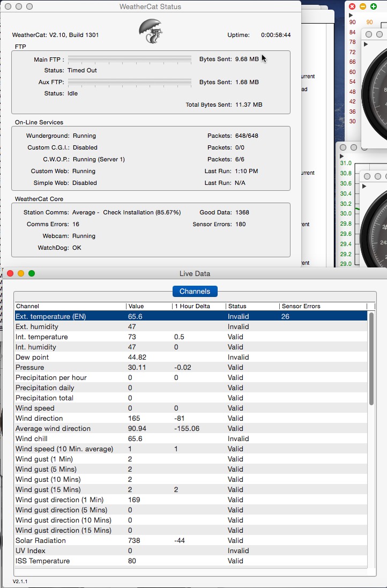The height and width of the screenshot is (588, 387).
Task: Click the Good Data value 1368
Action: pos(242,212)
